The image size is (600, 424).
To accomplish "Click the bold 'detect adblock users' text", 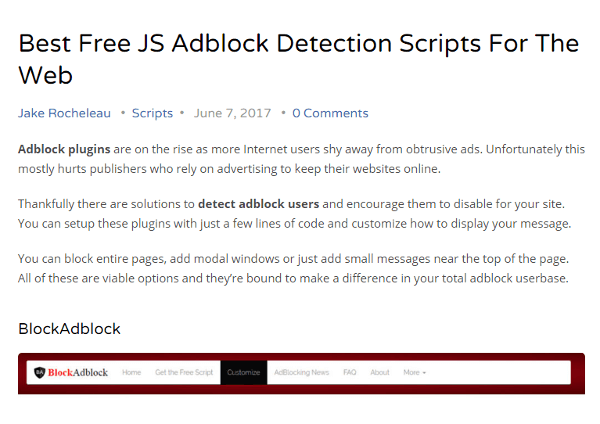I will coord(259,204).
